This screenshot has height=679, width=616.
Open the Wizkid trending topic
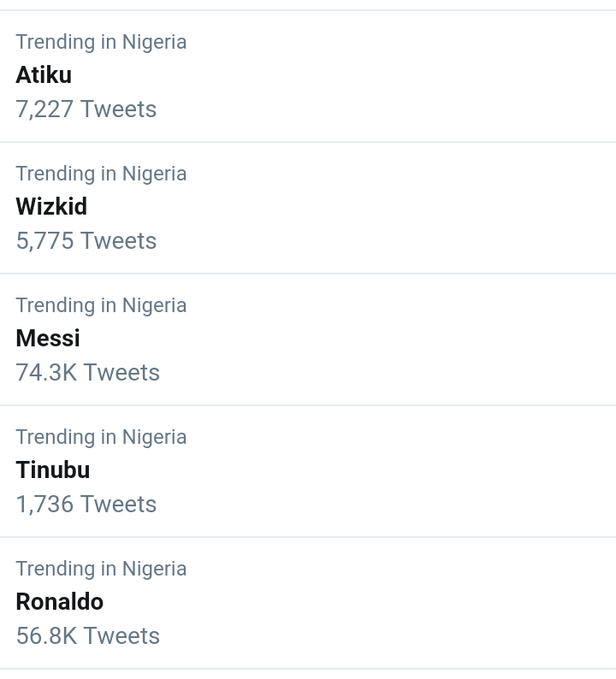[x=308, y=208]
